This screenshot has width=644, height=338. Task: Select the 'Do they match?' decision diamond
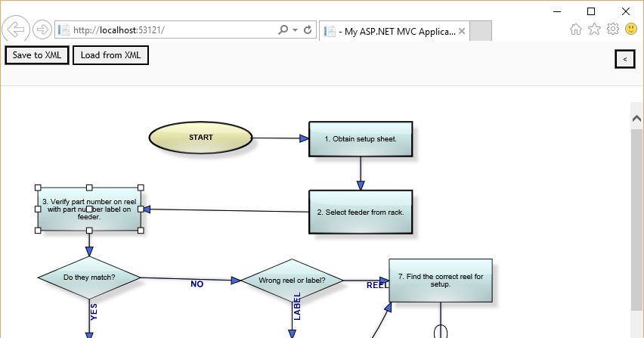(89, 278)
